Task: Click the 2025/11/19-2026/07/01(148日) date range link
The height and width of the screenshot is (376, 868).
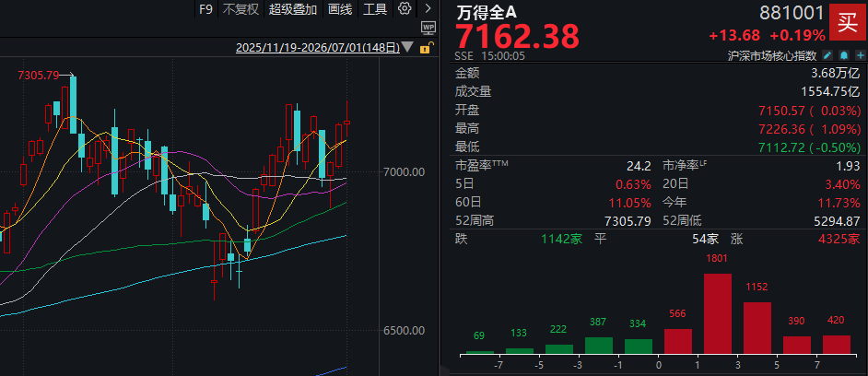Action: [318, 48]
